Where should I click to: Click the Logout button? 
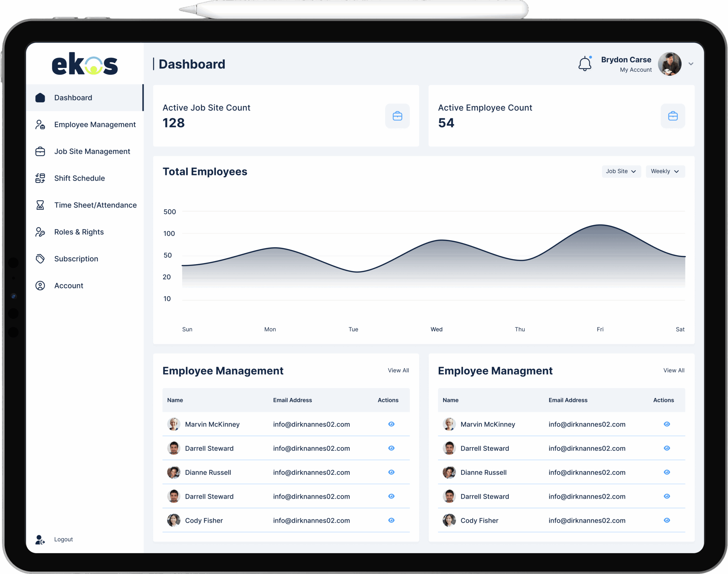pyautogui.click(x=63, y=539)
